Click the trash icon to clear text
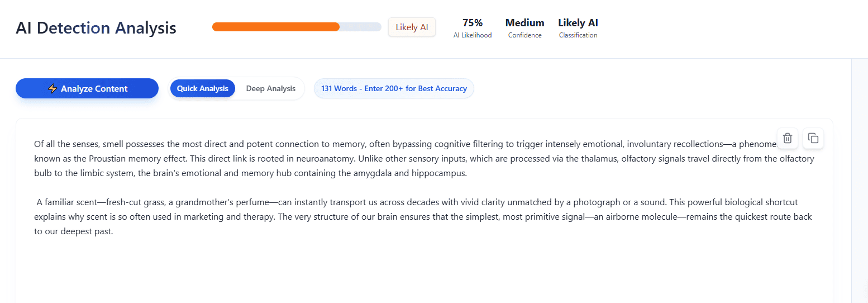Viewport: 868px width, 303px height. (x=787, y=138)
